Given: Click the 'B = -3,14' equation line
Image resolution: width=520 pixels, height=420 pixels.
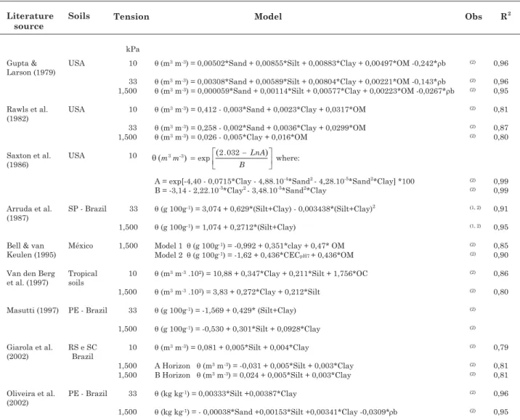Looking at the screenshot, I should point(240,190).
